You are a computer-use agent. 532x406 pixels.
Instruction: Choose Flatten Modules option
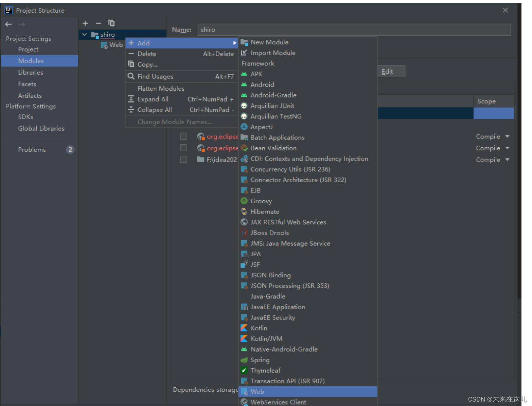pyautogui.click(x=182, y=89)
